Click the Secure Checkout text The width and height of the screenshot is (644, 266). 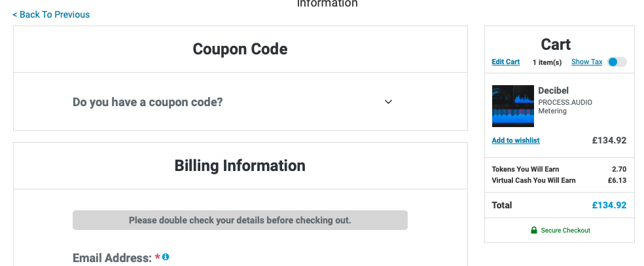tap(565, 230)
